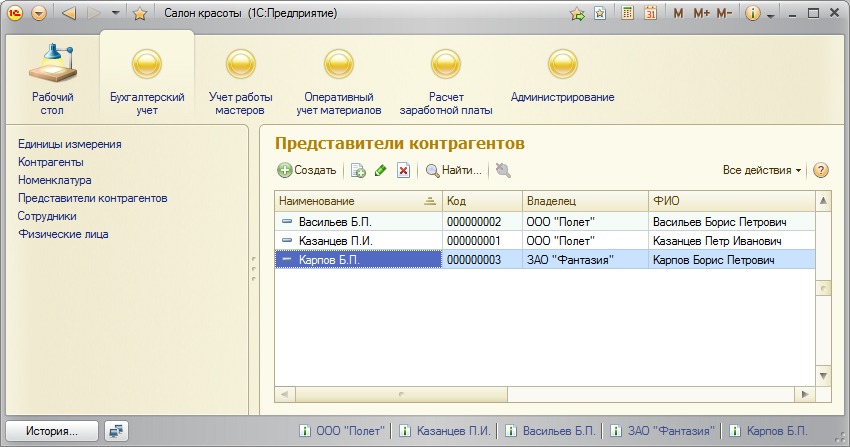The width and height of the screenshot is (850, 447).
Task: Open ООО "Полет" in bottom history bar
Action: (343, 431)
